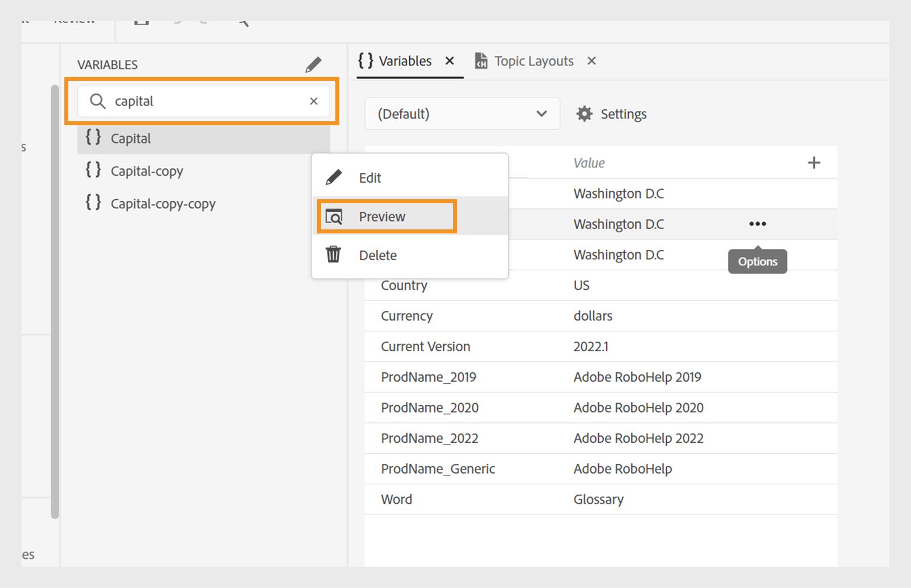Select the Current Version row
The image size is (911, 588).
tap(601, 347)
